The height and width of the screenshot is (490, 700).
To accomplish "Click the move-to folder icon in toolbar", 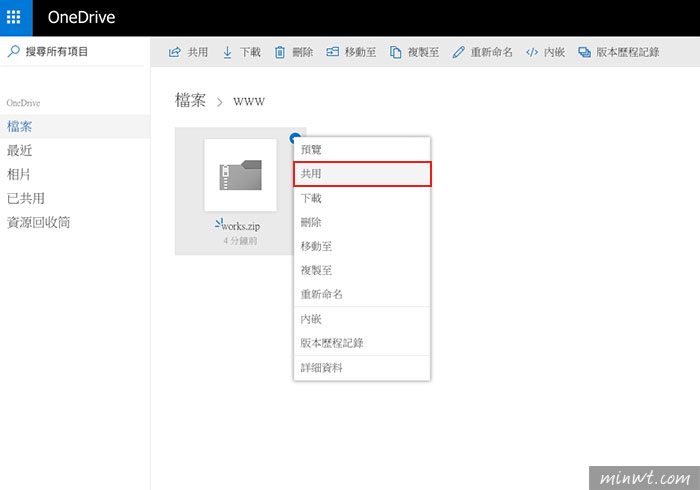I will click(x=333, y=52).
